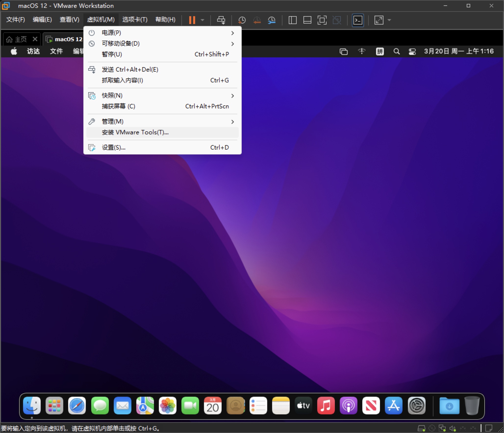Screen dimensions: 504x433
Task: Toggle the thumbnail bar layout icon
Action: click(307, 20)
